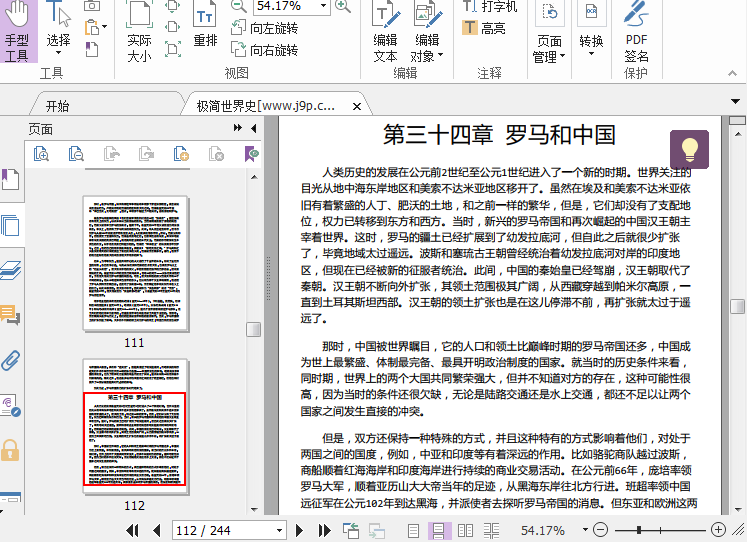Enable single page view mode
Image resolution: width=747 pixels, height=542 pixels.
[414, 530]
